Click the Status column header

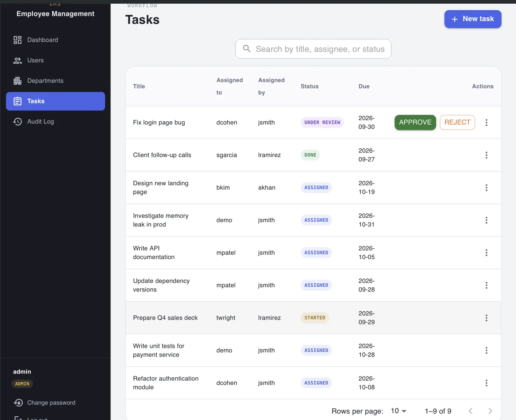click(310, 86)
